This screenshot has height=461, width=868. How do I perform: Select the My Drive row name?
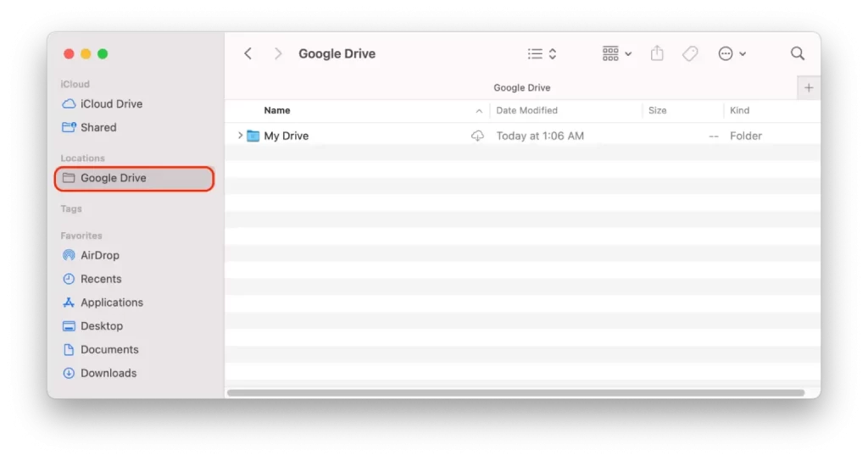tap(287, 136)
